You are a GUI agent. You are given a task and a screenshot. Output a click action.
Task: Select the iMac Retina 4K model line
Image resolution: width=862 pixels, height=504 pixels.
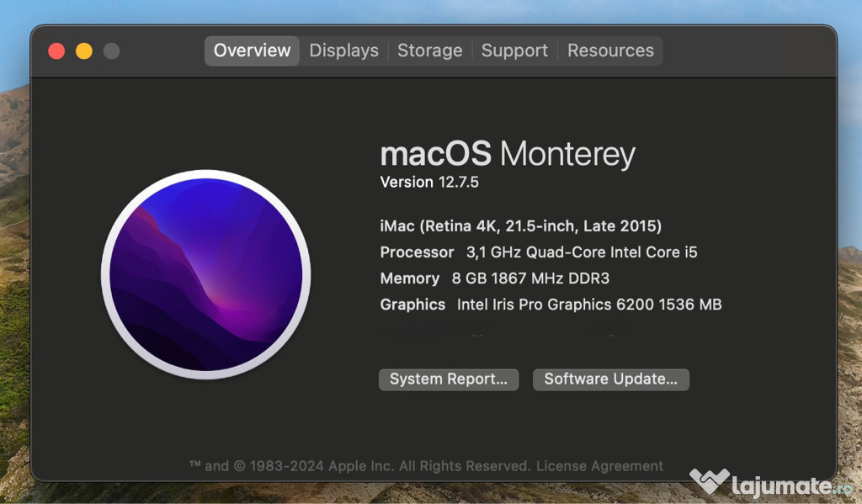coord(520,225)
